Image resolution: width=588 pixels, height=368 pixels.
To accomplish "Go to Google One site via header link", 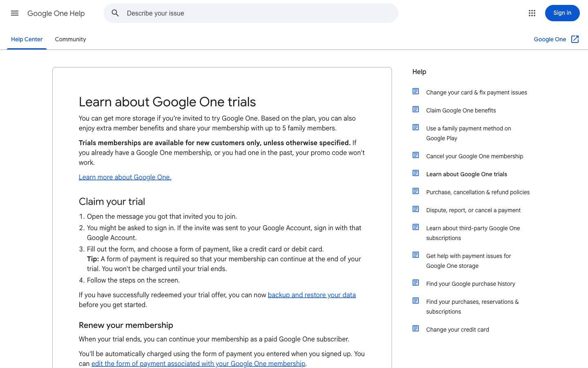I will [x=550, y=39].
